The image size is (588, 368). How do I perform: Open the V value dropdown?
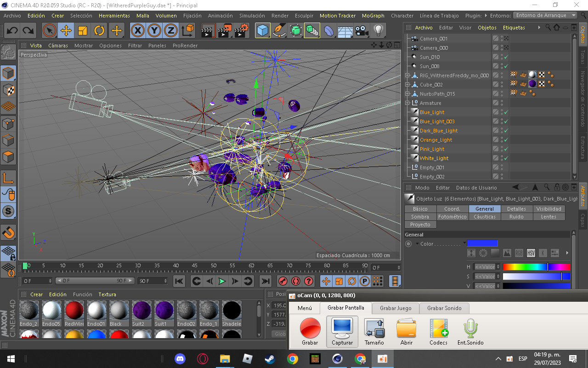(x=487, y=286)
